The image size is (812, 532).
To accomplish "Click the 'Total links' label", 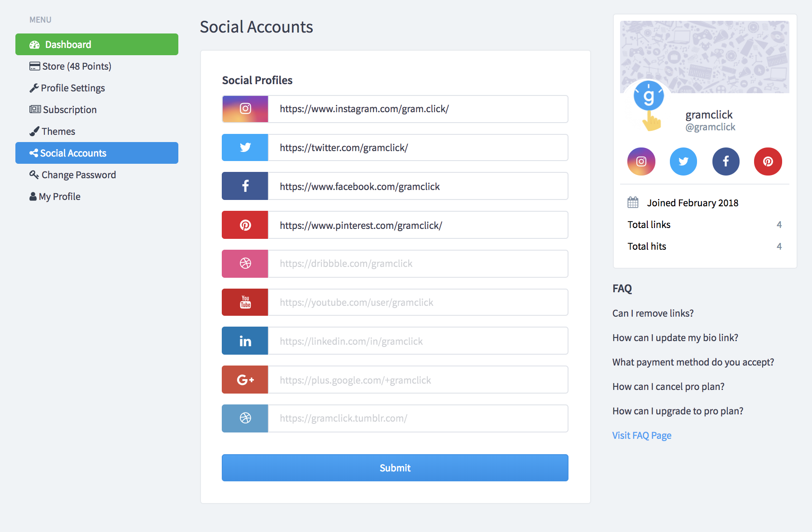I will click(649, 224).
